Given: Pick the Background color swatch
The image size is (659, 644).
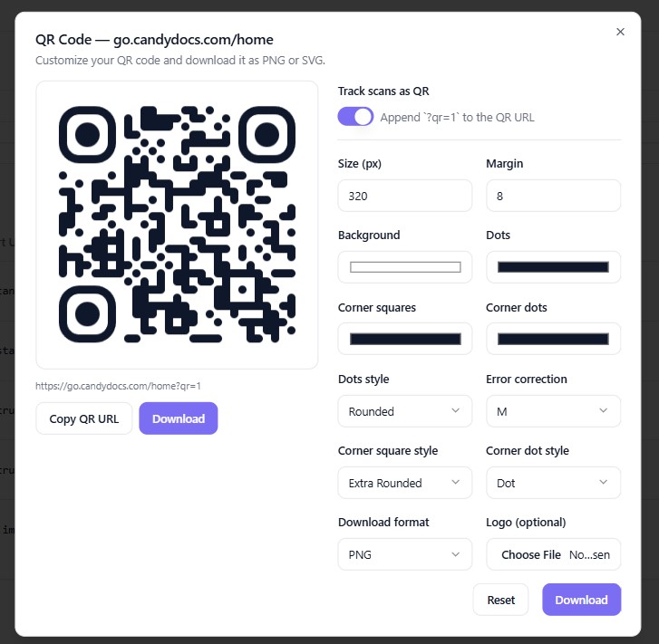Looking at the screenshot, I should tap(405, 267).
